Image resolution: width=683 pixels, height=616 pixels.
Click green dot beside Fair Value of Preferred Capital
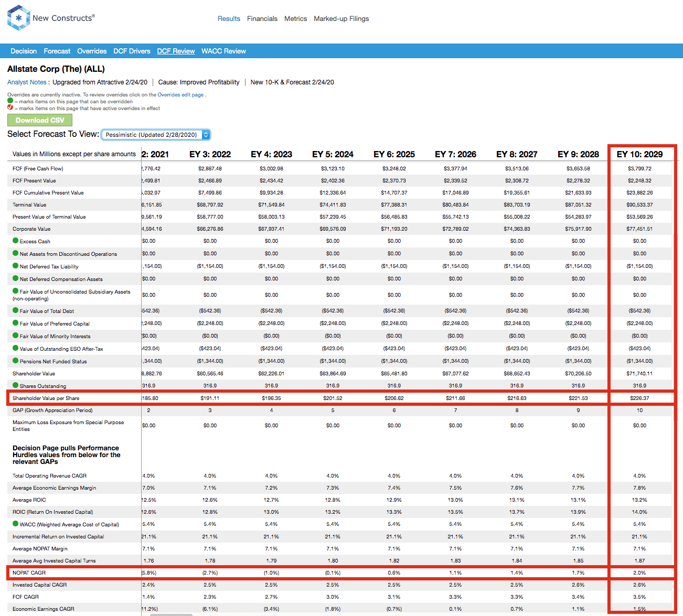(16, 323)
